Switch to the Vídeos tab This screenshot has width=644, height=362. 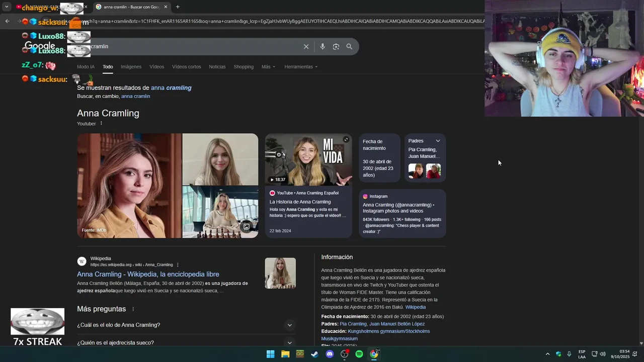pos(156,67)
